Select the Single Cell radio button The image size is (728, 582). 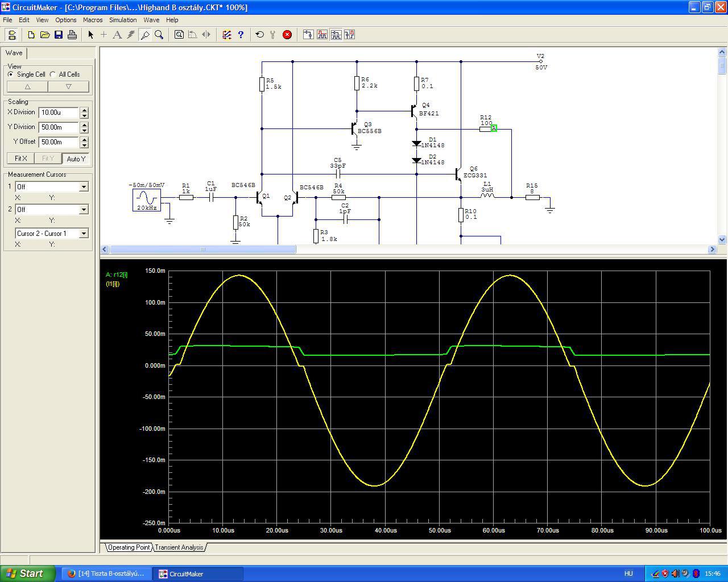point(11,74)
